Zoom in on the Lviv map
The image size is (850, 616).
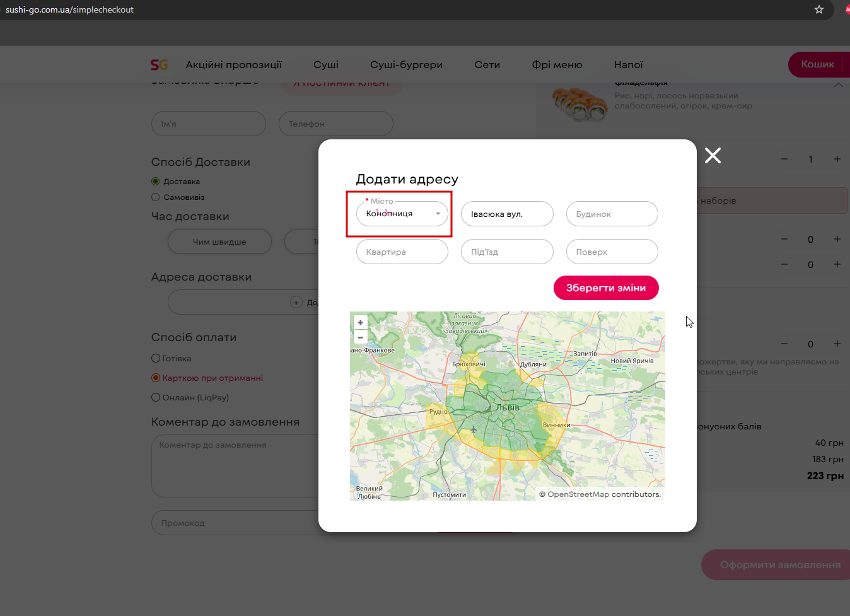point(360,323)
